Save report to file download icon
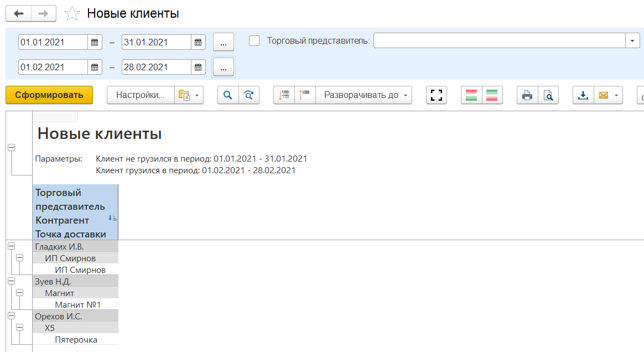 point(583,95)
